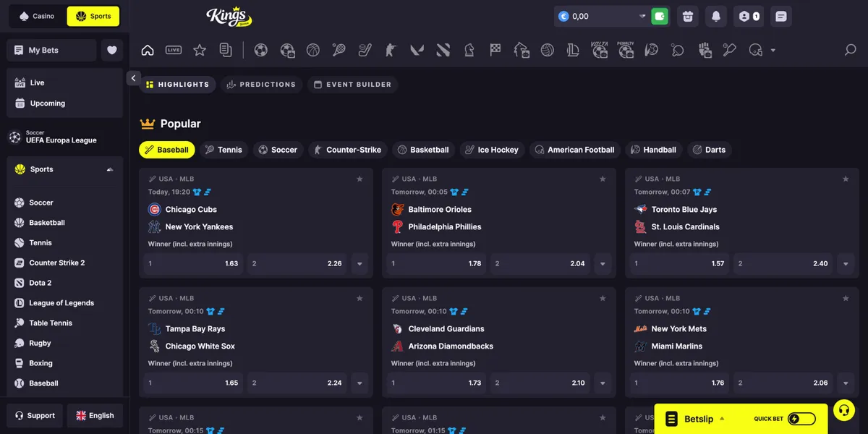This screenshot has height=434, width=868.
Task: Open the yellow headset support bubble
Action: tap(843, 411)
